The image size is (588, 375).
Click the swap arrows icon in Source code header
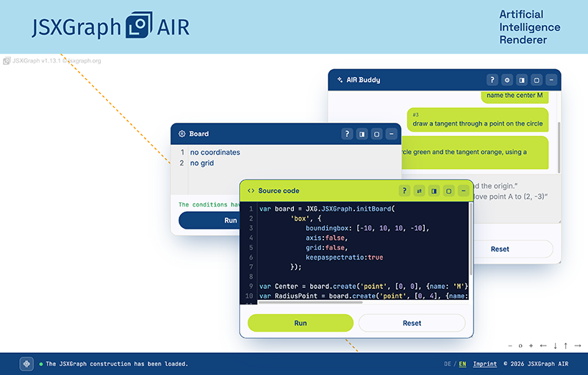click(419, 191)
